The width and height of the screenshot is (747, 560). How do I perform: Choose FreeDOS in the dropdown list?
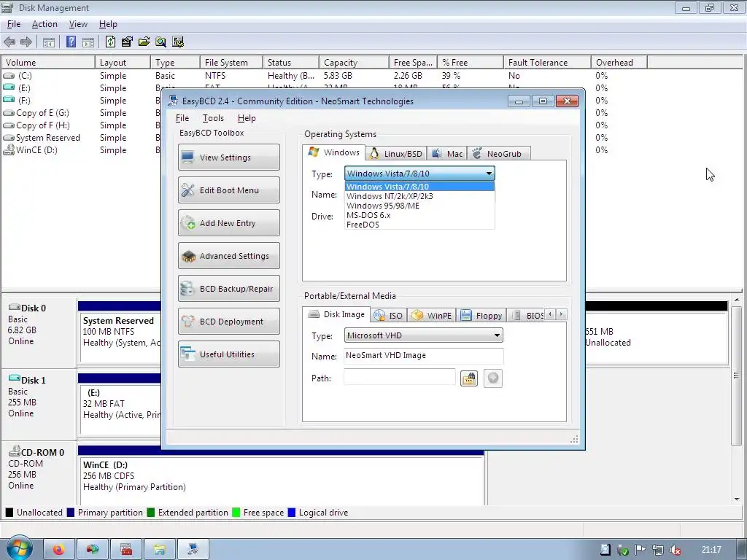pyautogui.click(x=419, y=225)
